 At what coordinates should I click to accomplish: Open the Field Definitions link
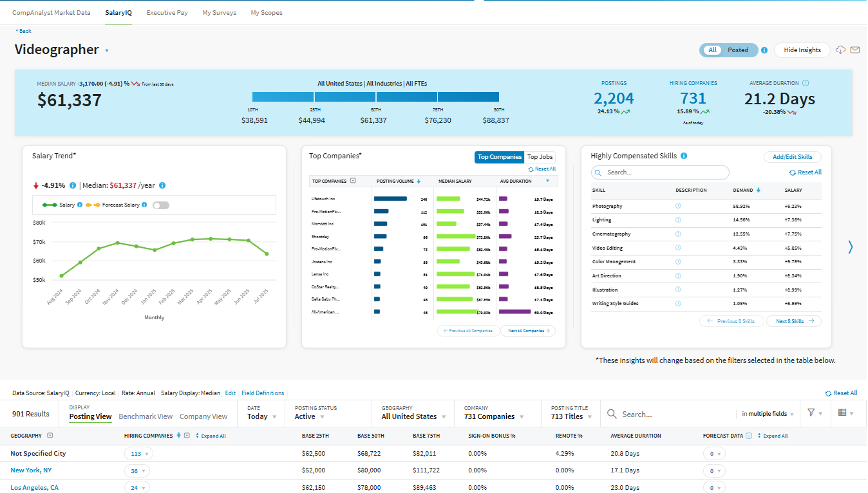(x=263, y=393)
